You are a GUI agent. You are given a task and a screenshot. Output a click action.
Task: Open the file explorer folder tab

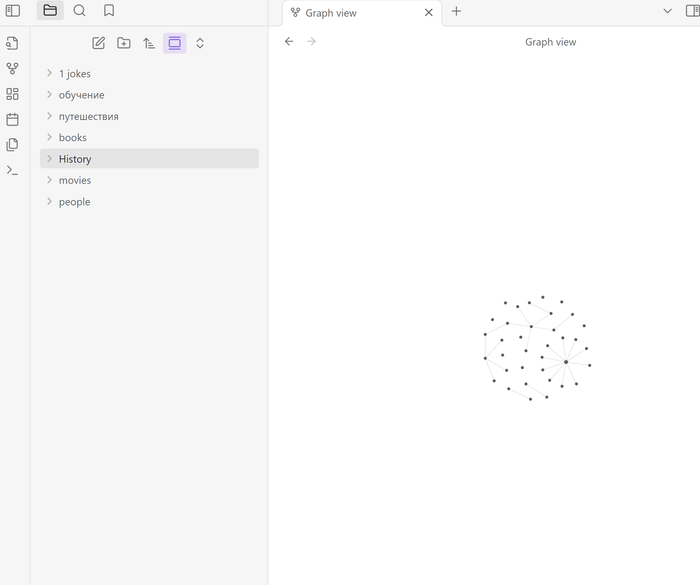click(x=50, y=11)
